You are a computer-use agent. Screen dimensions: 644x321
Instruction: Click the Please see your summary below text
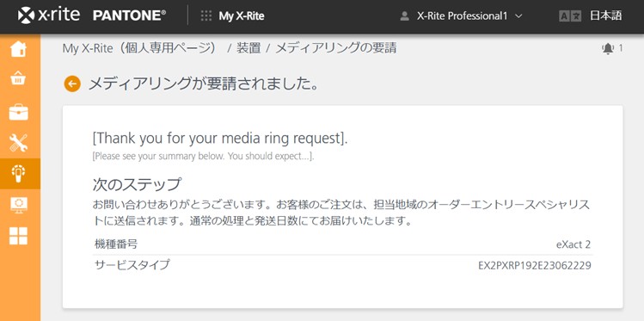click(204, 157)
